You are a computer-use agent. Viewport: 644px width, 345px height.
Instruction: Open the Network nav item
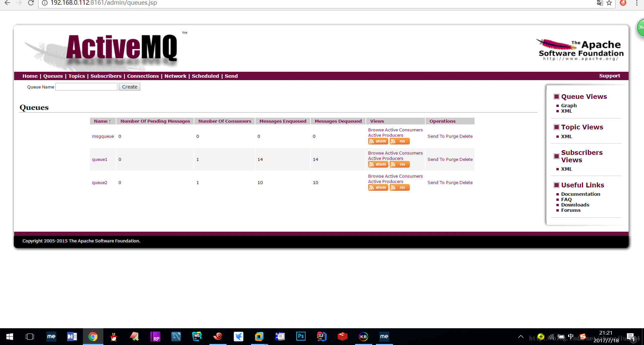pyautogui.click(x=175, y=76)
